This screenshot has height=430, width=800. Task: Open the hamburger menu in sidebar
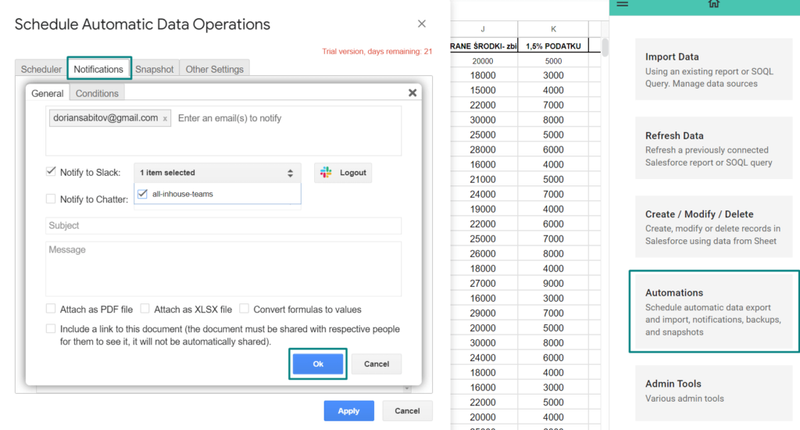[622, 4]
